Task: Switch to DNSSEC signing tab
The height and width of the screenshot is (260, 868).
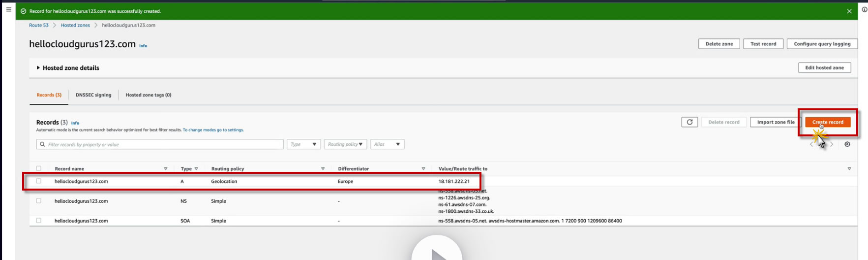Action: [93, 95]
